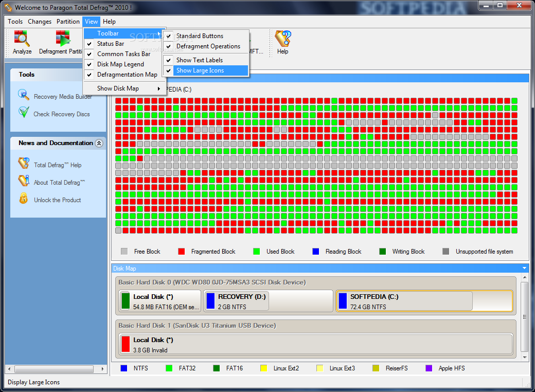This screenshot has height=392, width=535.
Task: Click the Unlock the Product padlock icon
Action: [x=24, y=198]
